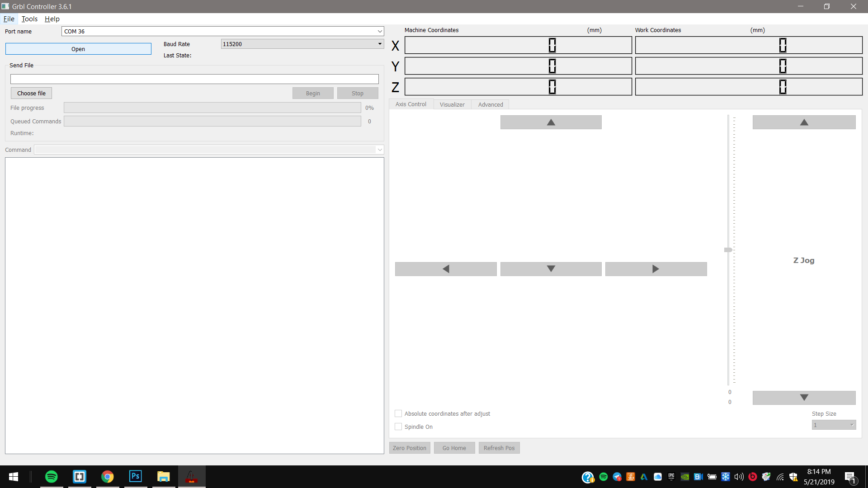
Task: Click the Z Jog down arrow
Action: (x=804, y=398)
